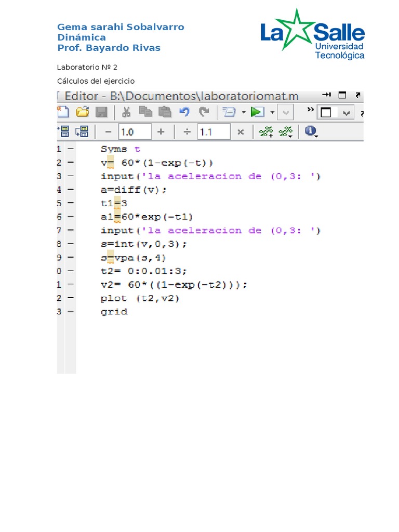Run the script with the green play icon
Image resolution: width=399 pixels, height=532 pixels.
point(258,112)
